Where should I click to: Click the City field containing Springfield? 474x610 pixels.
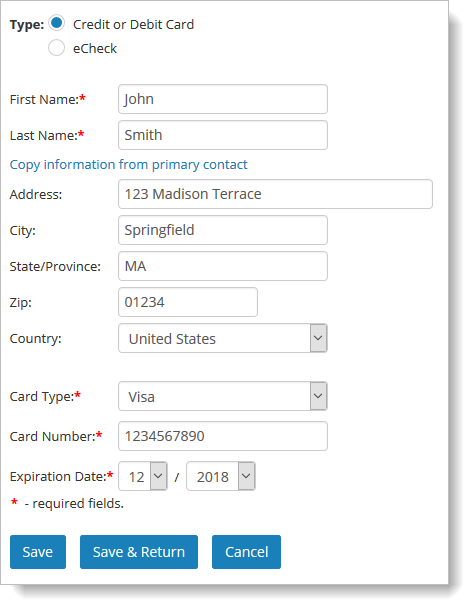click(x=223, y=230)
